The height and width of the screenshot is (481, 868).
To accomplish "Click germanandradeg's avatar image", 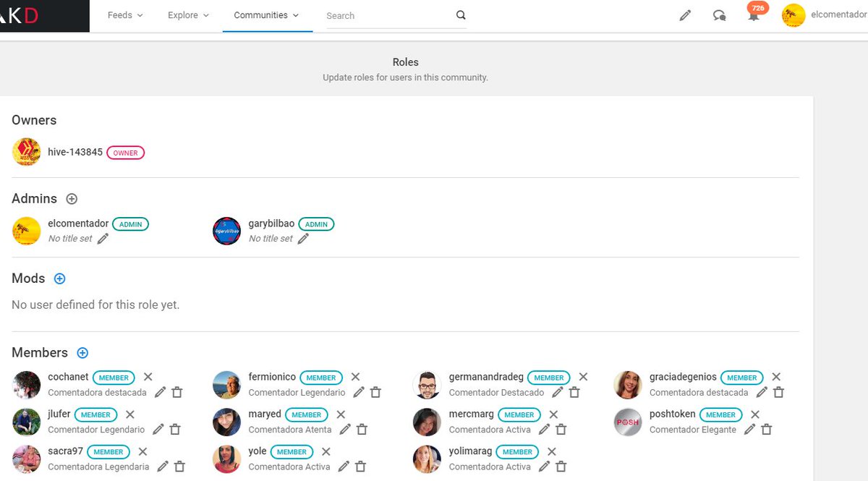I will point(427,385).
